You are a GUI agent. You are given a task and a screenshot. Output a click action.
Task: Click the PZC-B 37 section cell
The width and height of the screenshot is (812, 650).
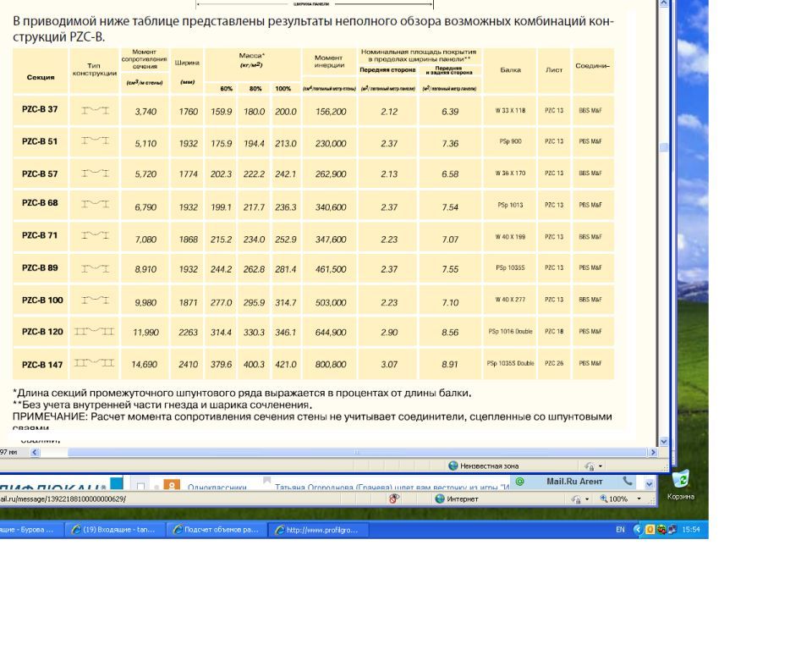pyautogui.click(x=40, y=109)
